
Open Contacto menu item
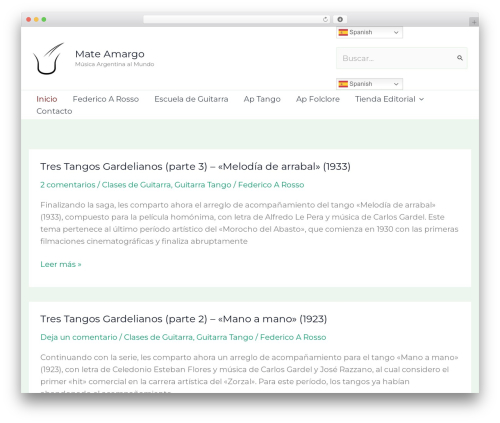[x=54, y=111]
